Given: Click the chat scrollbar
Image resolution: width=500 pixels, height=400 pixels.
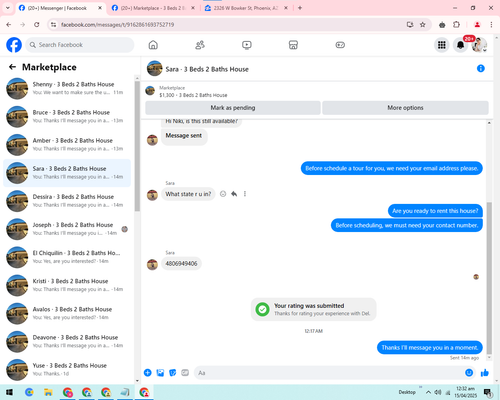Looking at the screenshot, I should pos(489,278).
